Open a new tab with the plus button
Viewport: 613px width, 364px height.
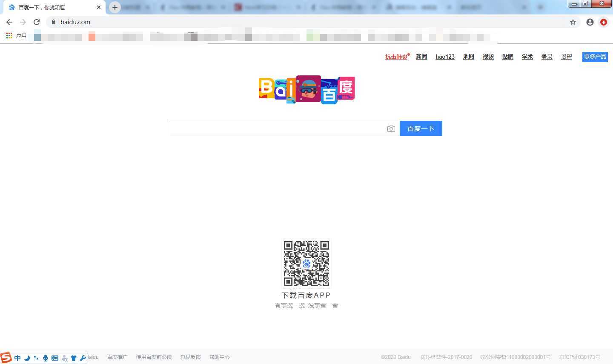coord(115,7)
